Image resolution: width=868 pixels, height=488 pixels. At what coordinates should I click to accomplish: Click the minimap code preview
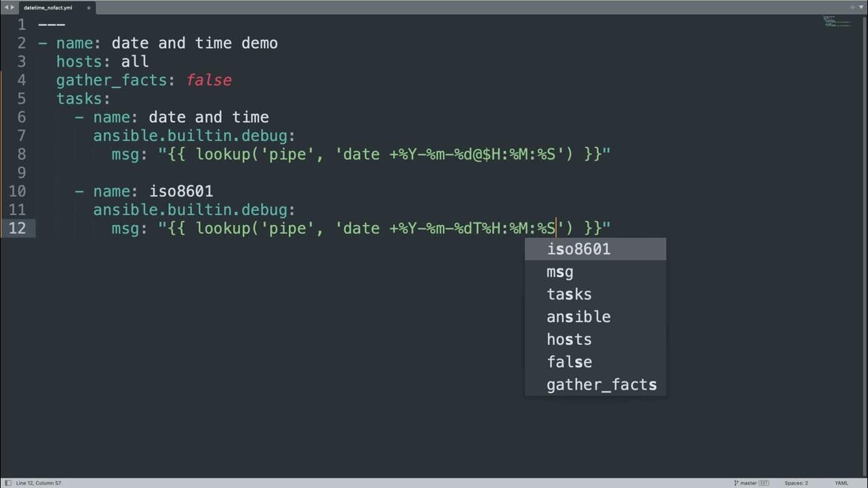coord(837,22)
